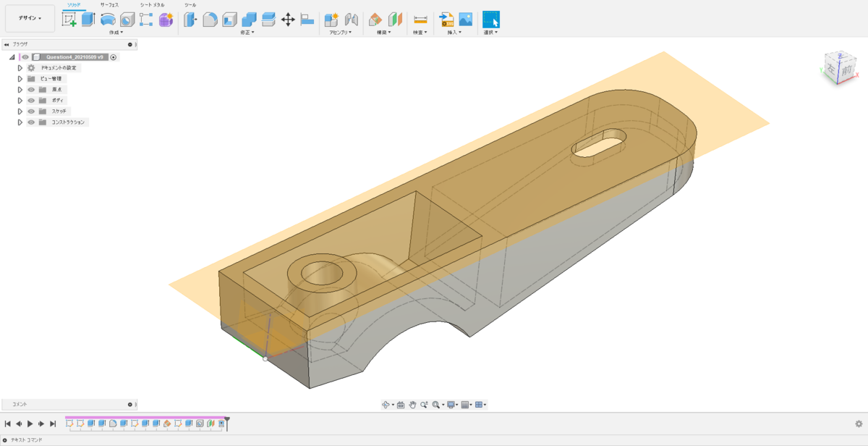This screenshot has width=868, height=446.
Task: Hide the Question4_20210509 v9 component
Action: click(x=25, y=56)
